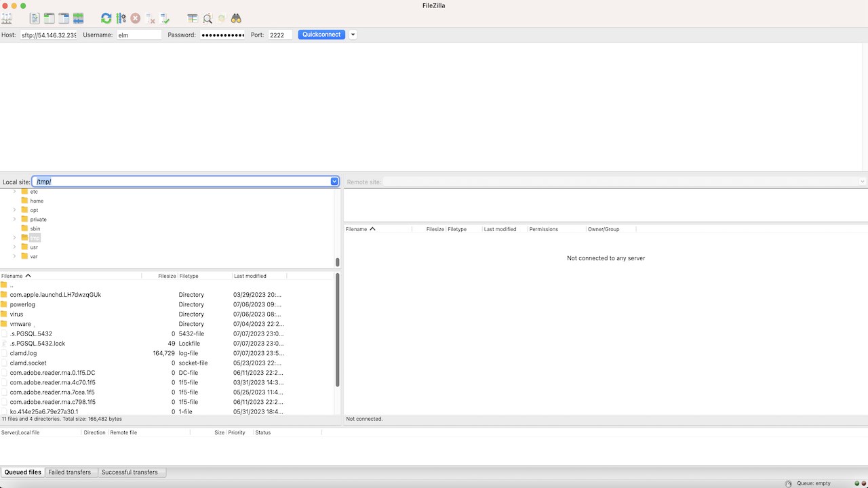Click the Port field showing 2222
The width and height of the screenshot is (868, 488).
click(x=280, y=35)
